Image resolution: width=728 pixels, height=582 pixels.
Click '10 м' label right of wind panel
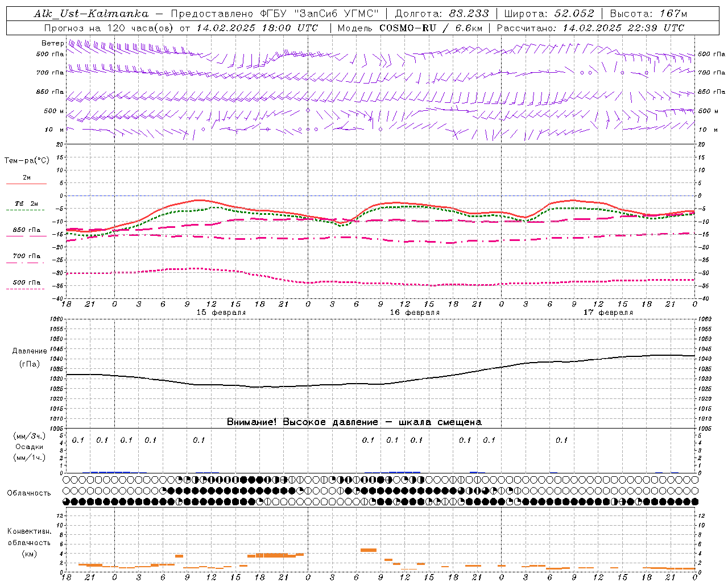(x=708, y=130)
